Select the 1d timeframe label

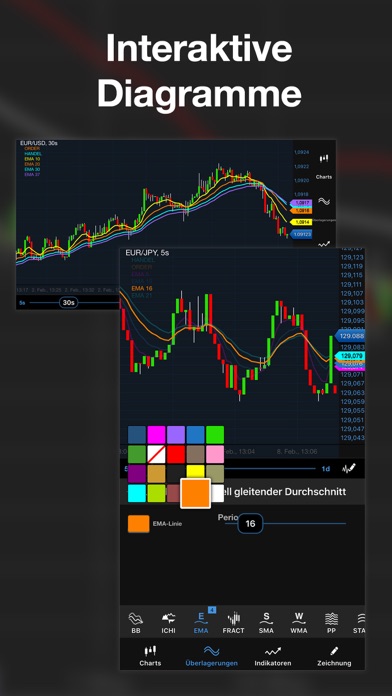[326, 469]
